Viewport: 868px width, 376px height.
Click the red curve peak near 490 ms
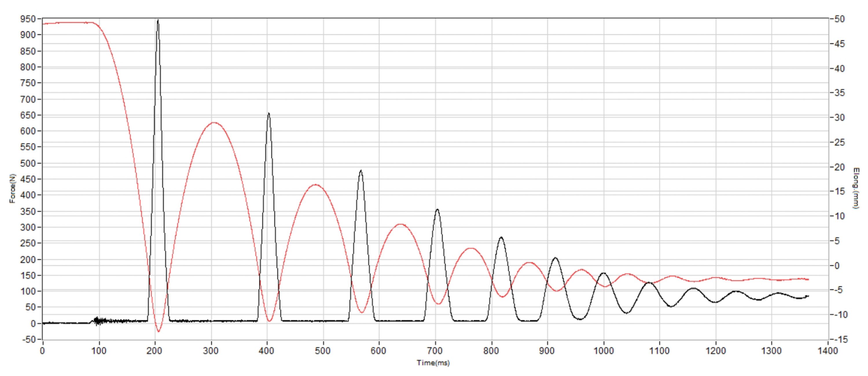pos(315,184)
